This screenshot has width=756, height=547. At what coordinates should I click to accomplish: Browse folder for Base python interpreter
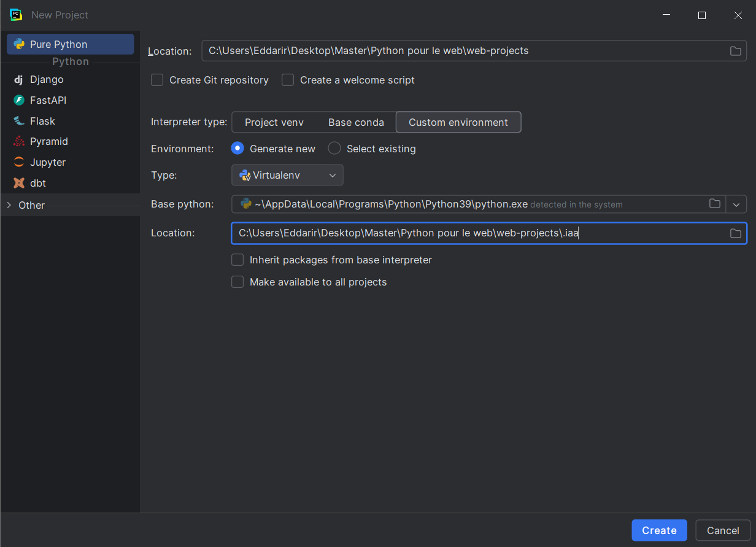coord(714,204)
